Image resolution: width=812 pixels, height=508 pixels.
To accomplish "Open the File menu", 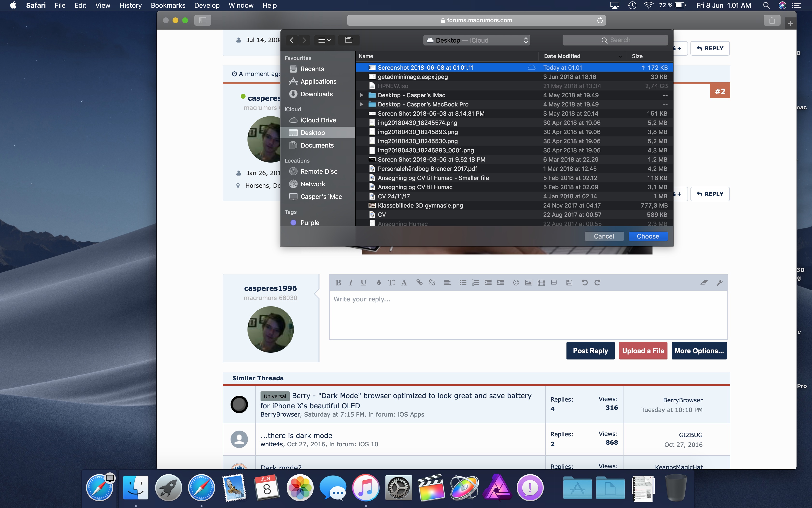I will [60, 5].
